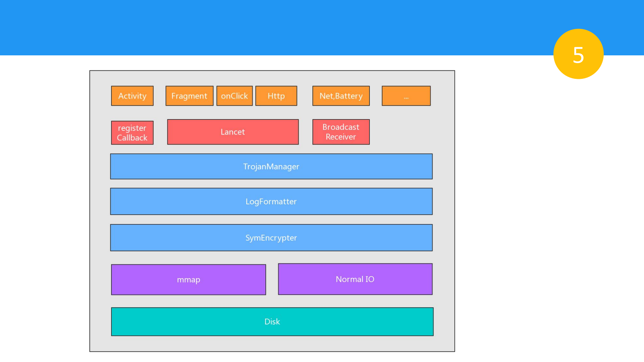Viewport: 644px width, 362px height.
Task: Select the Fragment block
Action: (x=189, y=96)
